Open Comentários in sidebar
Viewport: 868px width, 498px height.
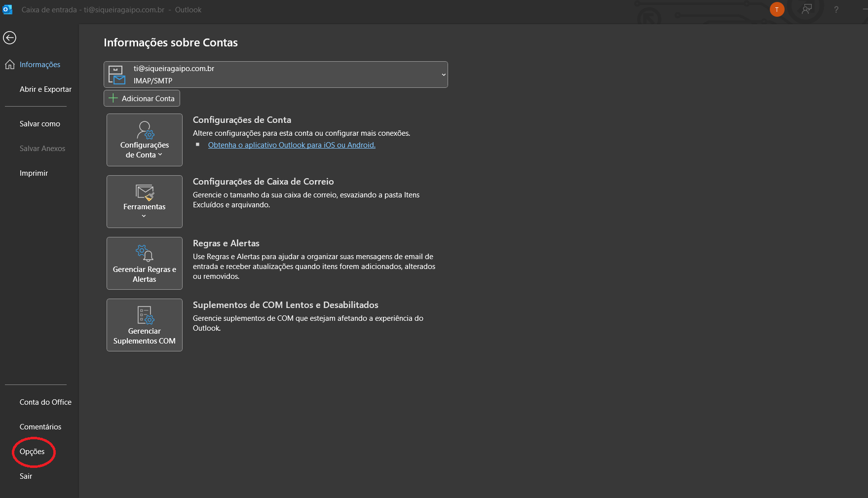(x=39, y=427)
